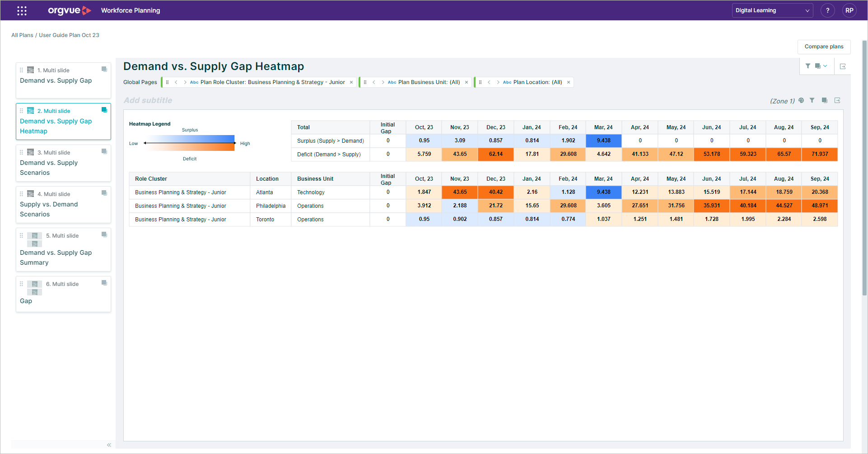The image size is (868, 454).
Task: Select slide 3 Demand vs. Supply Scenarios
Action: 63,163
